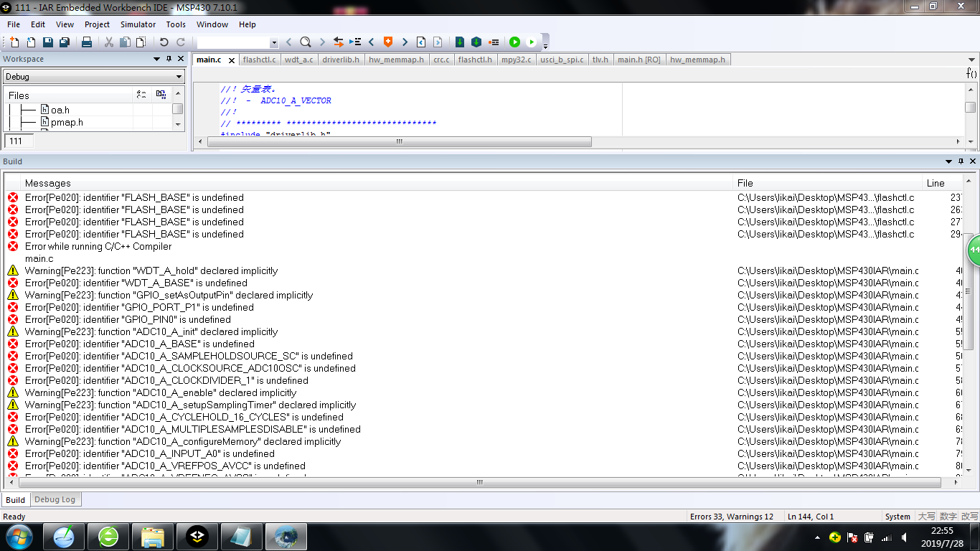Toggle bookmark with the orange icon

point(388,42)
